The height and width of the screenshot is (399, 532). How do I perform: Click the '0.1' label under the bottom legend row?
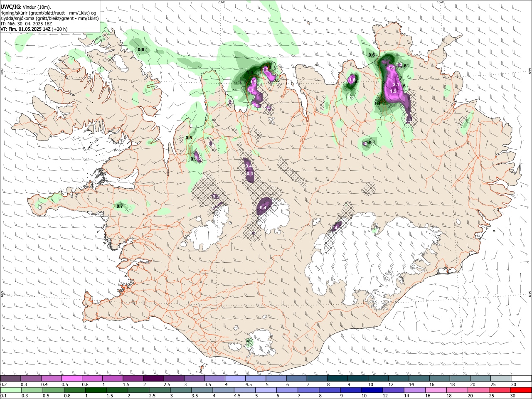click(3, 396)
